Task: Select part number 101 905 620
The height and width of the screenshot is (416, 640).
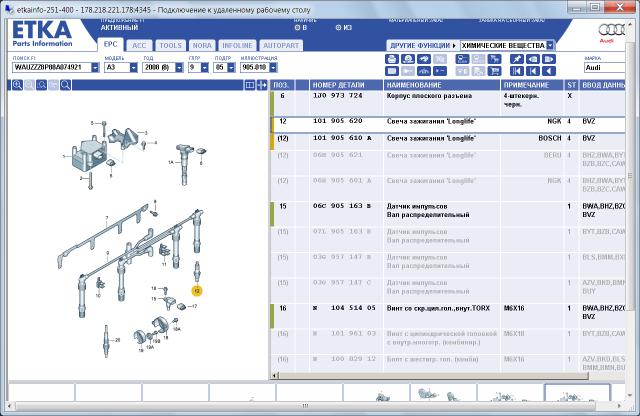Action: click(x=338, y=121)
